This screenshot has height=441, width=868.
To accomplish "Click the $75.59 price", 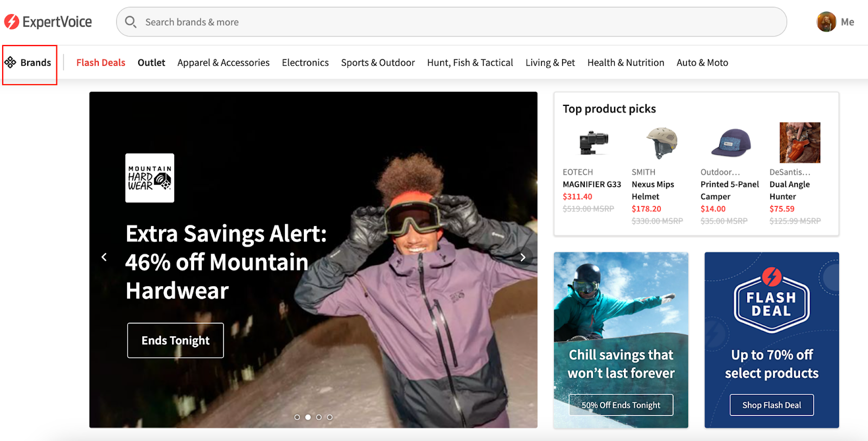I will pyautogui.click(x=782, y=209).
